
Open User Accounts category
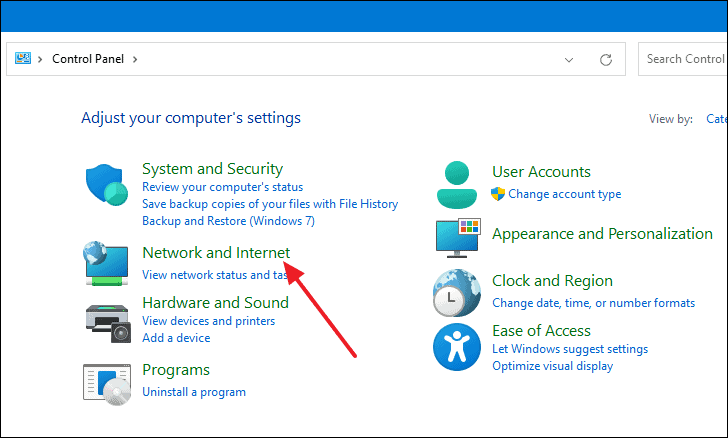(x=541, y=172)
